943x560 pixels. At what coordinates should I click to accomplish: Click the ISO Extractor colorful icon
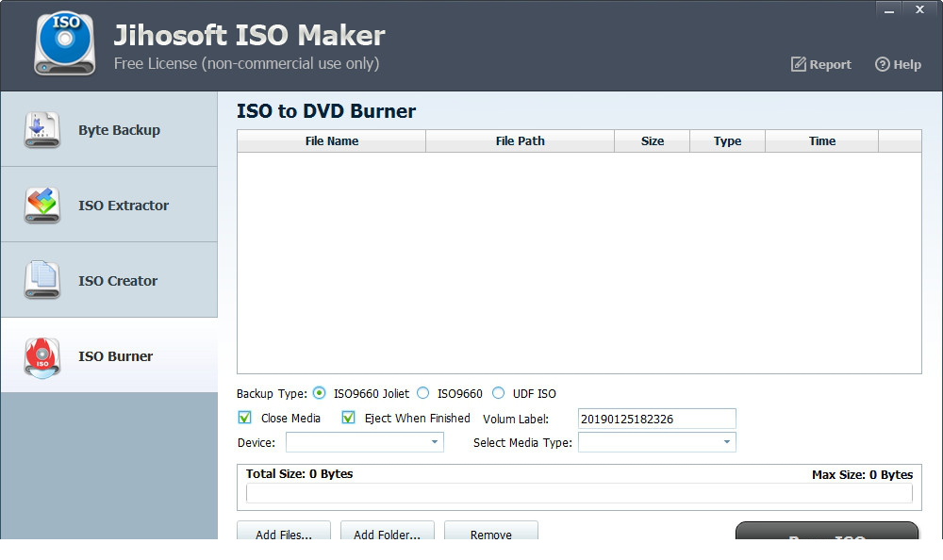42,206
